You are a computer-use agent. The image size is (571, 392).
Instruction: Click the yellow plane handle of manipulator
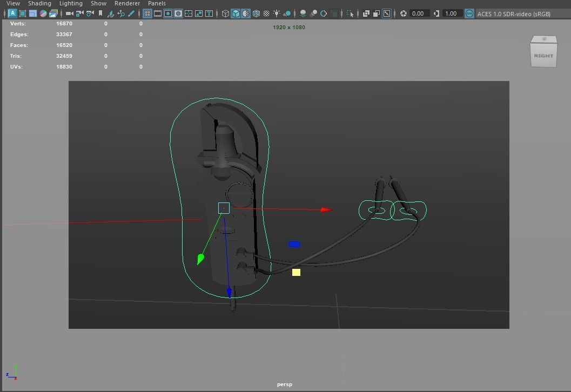(297, 272)
